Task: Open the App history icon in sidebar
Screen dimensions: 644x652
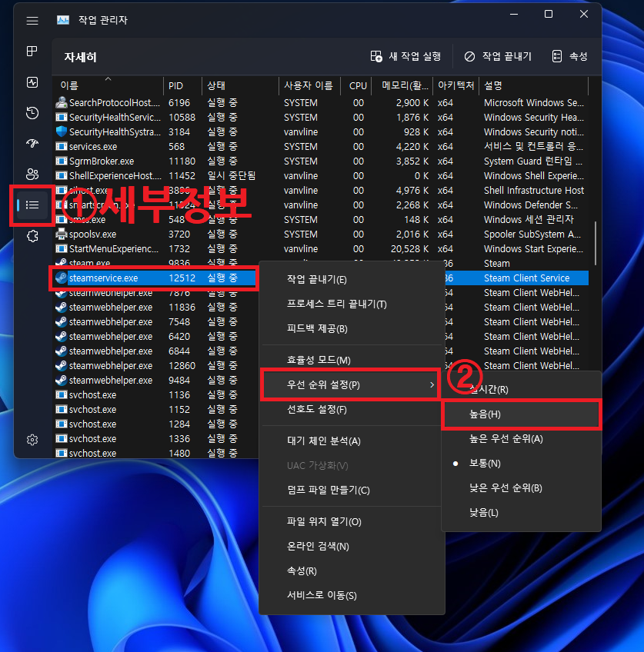Action: click(x=32, y=113)
